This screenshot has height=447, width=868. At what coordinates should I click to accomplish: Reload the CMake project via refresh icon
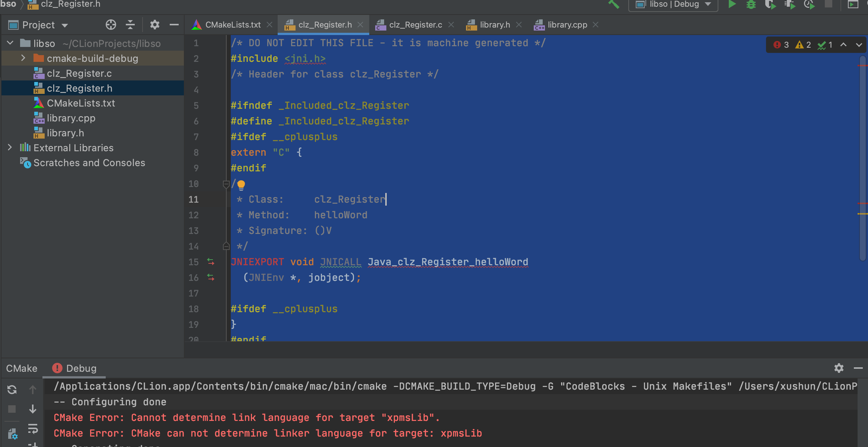[x=12, y=390]
